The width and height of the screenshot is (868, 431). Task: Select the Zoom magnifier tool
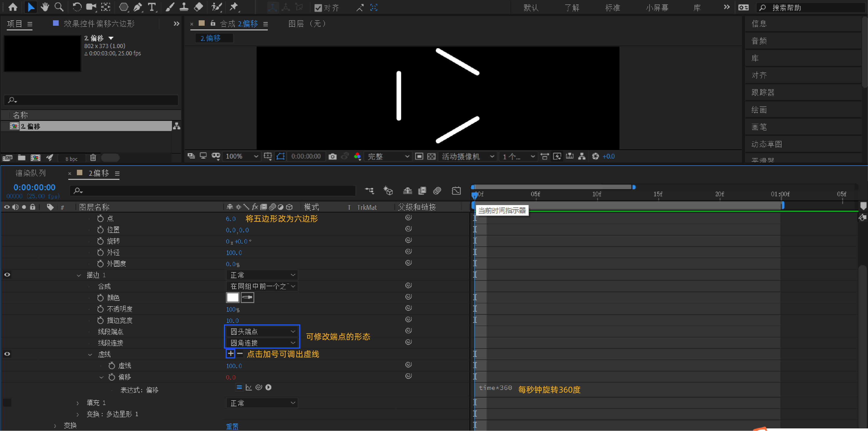click(x=59, y=7)
